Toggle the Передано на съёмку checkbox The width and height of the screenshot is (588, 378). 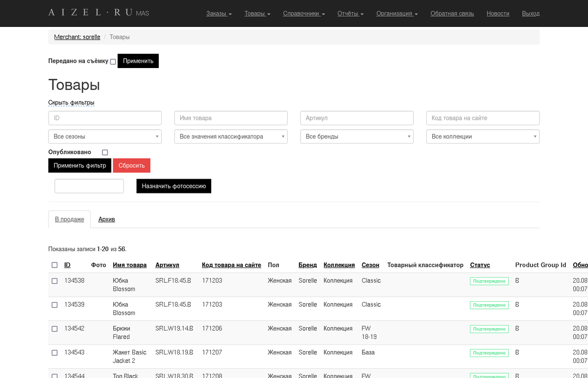(113, 62)
